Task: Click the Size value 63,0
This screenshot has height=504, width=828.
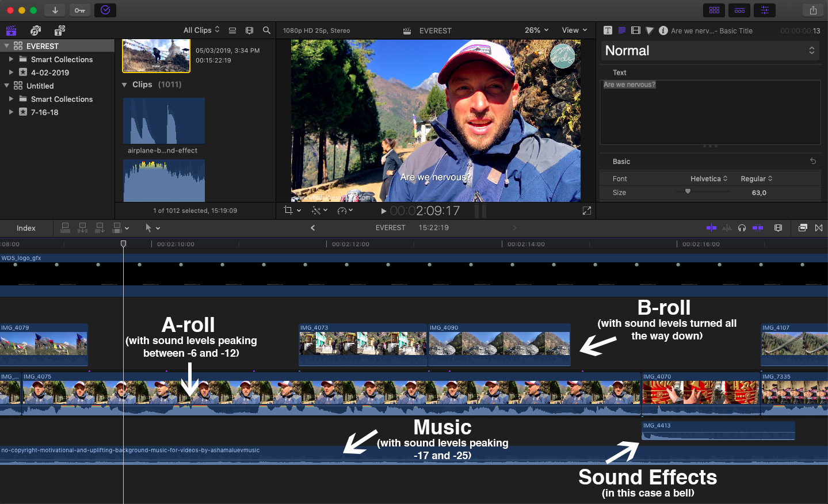Action: [x=759, y=193]
